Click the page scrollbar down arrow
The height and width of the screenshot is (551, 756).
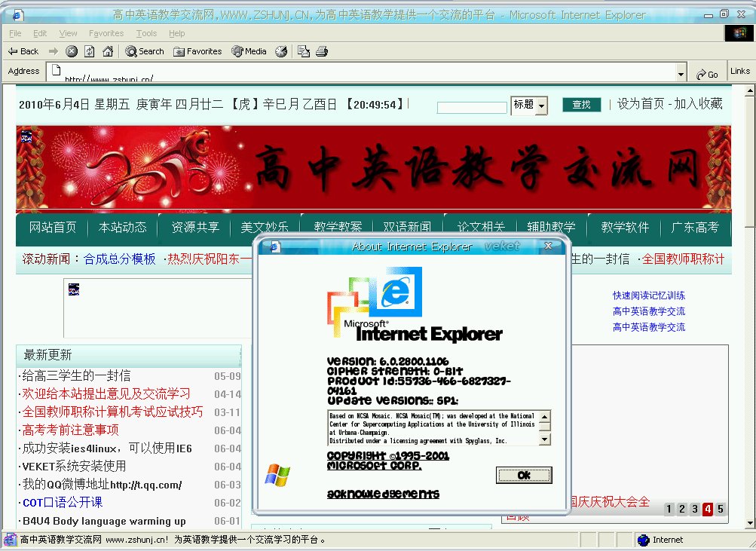pyautogui.click(x=750, y=522)
